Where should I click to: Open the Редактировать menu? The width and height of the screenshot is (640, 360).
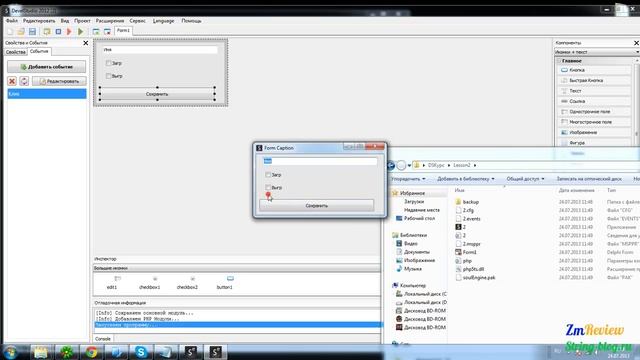point(39,20)
